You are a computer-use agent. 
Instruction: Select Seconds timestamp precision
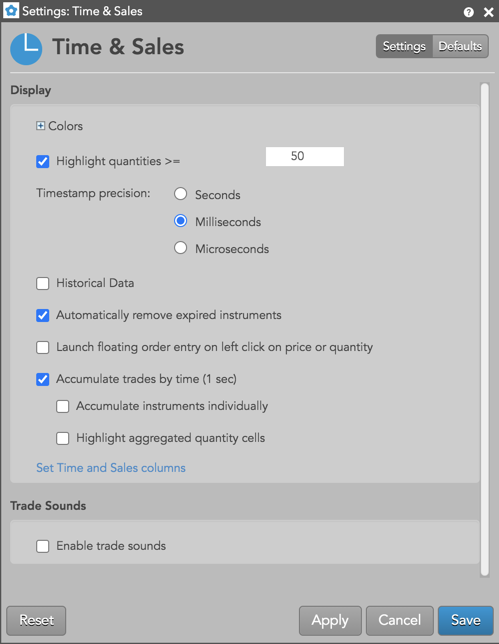[x=180, y=194]
